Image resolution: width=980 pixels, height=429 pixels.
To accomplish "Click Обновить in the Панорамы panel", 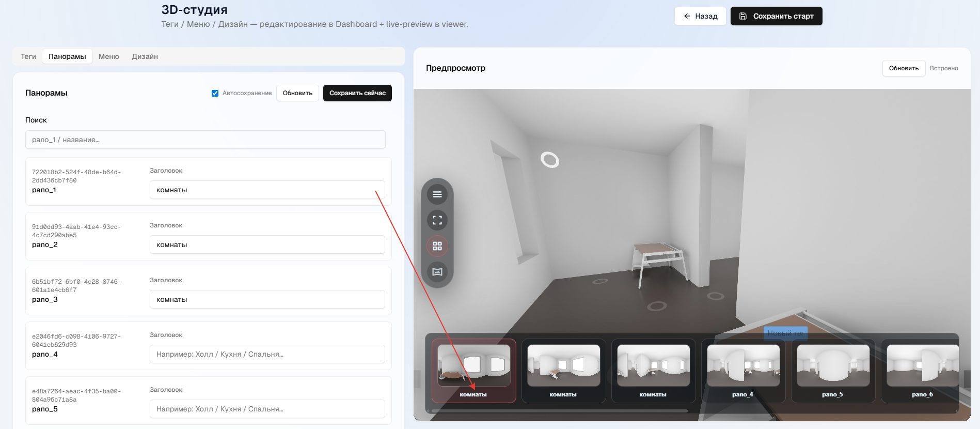I will pos(297,93).
